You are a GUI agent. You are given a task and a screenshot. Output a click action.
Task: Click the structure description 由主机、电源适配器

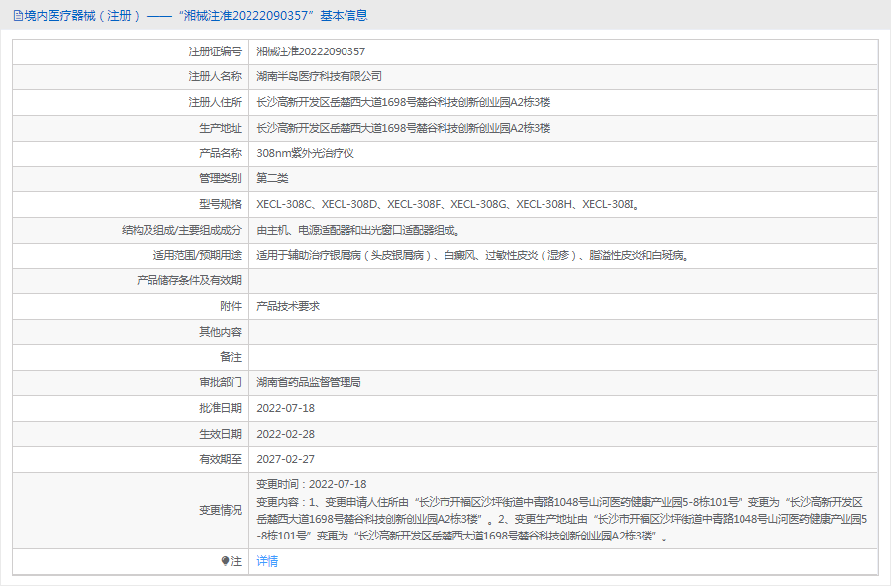tap(358, 230)
